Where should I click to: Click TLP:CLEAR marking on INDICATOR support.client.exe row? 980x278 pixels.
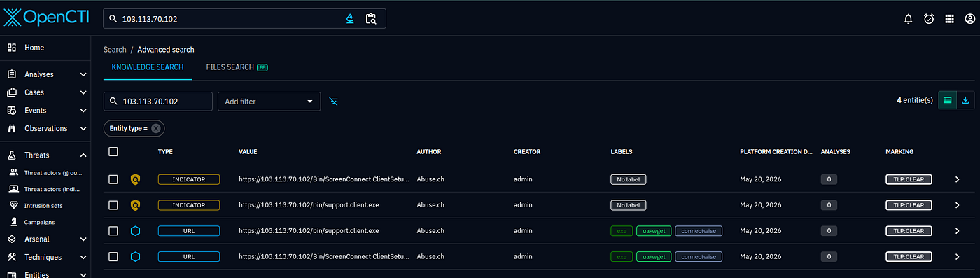pos(909,205)
